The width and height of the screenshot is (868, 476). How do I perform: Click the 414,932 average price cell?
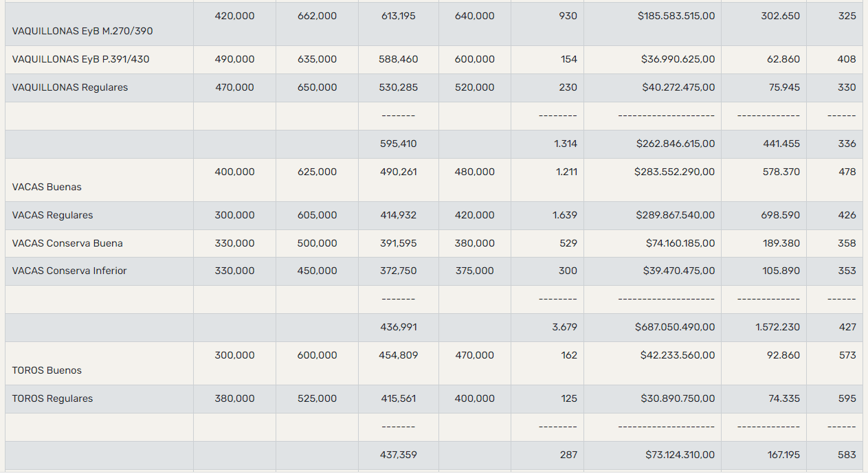pos(398,216)
